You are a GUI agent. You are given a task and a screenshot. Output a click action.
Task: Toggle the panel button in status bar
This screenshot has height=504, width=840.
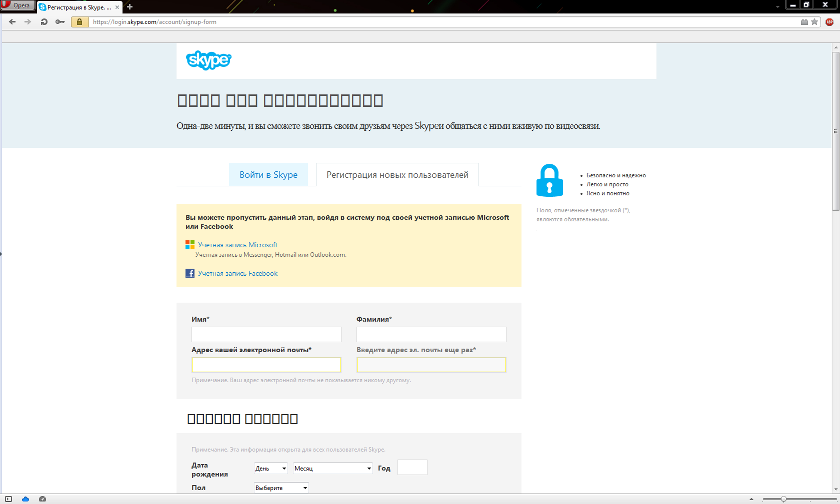(x=8, y=499)
